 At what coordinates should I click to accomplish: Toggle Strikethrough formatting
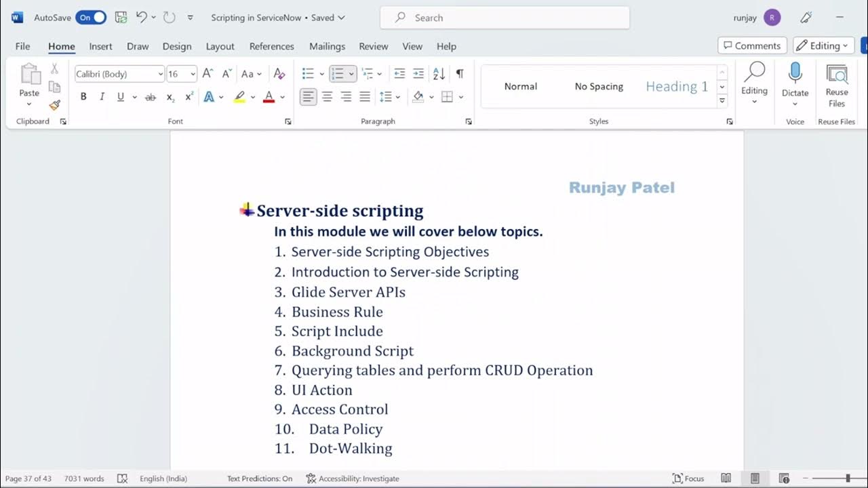[x=151, y=97]
